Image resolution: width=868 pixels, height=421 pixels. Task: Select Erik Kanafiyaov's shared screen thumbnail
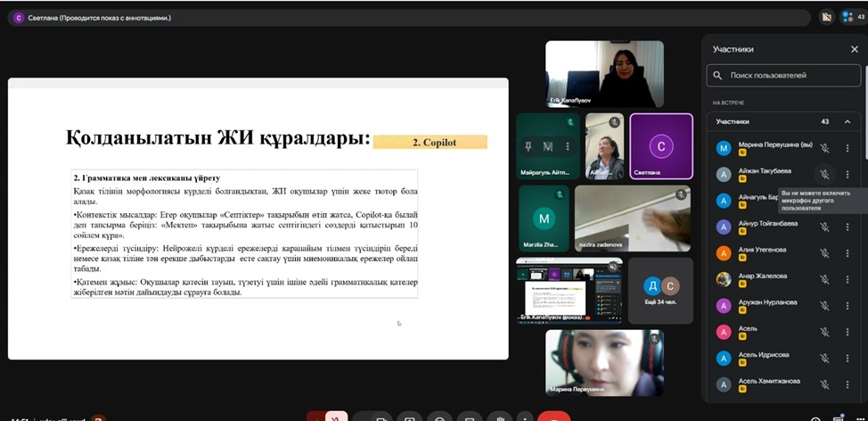569,291
